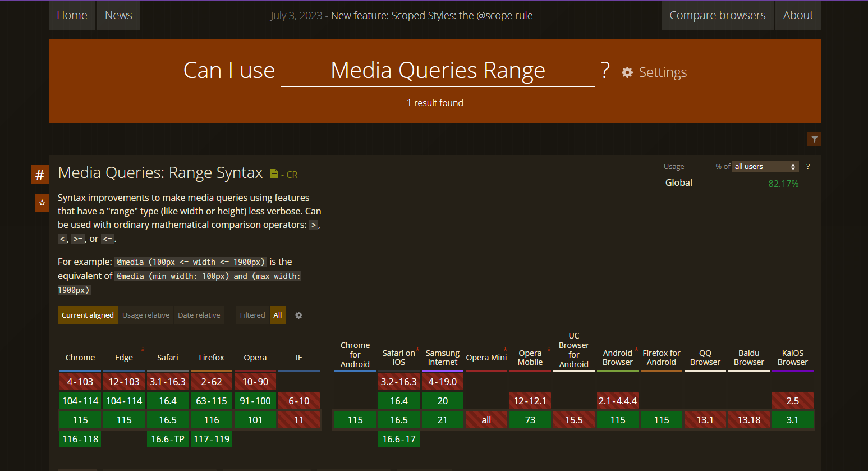This screenshot has height=471, width=868.
Task: Click the hash permalink icon
Action: pyautogui.click(x=40, y=175)
